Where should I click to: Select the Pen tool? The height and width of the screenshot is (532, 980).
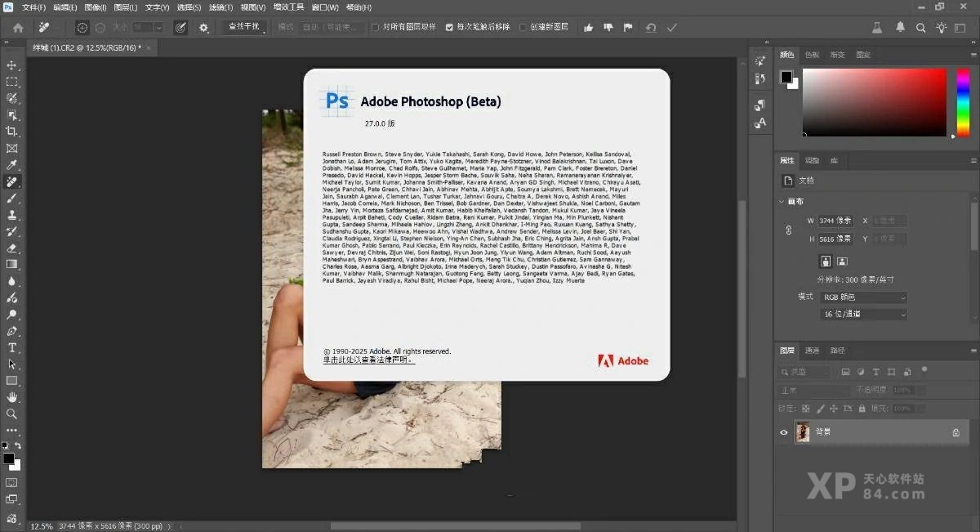[x=11, y=331]
